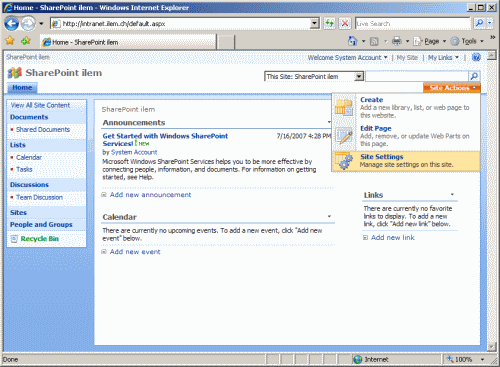Open the recent pages dropdown arrow
This screenshot has width=500, height=367.
click(41, 24)
